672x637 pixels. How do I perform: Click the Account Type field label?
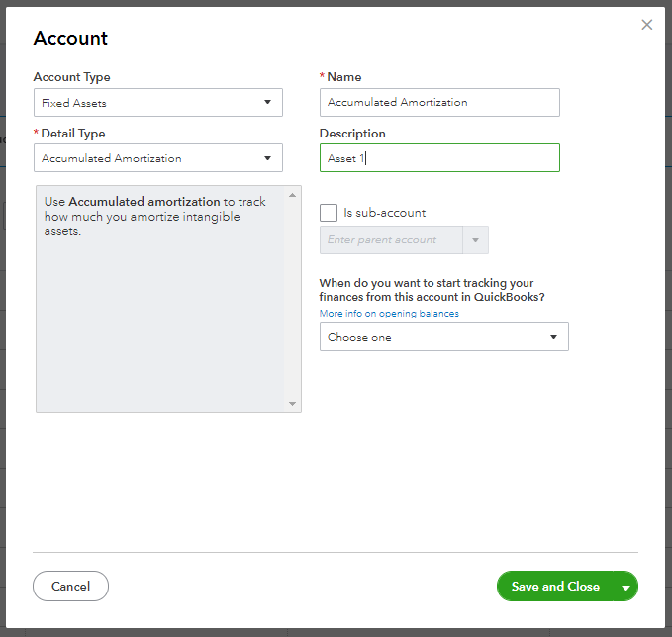(x=71, y=77)
